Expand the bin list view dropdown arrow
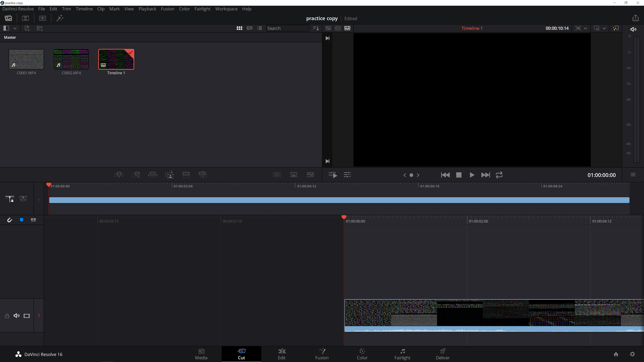 15,28
